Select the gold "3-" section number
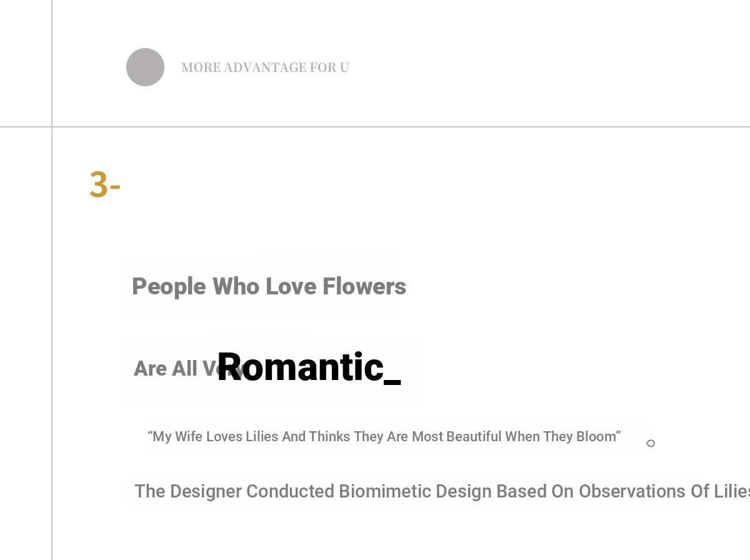 pos(104,184)
